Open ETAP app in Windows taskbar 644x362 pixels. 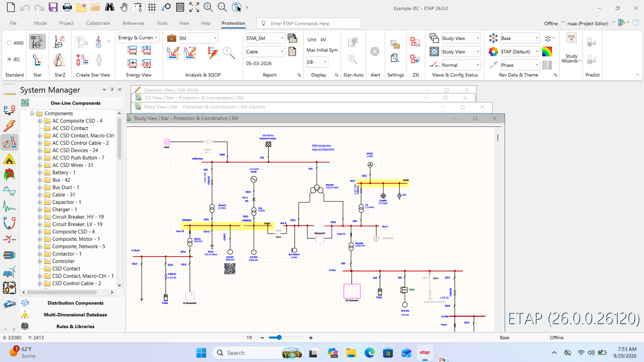[425, 353]
